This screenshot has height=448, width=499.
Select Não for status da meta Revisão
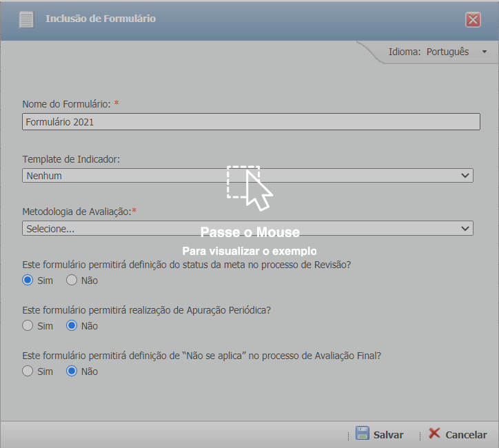pyautogui.click(x=72, y=281)
